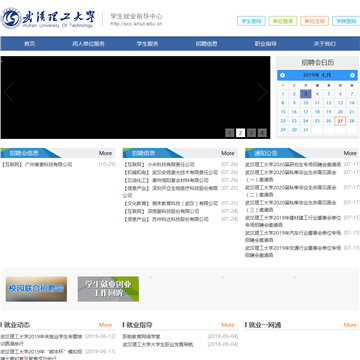360x360 pixels.
Task: Open 武汉理工大学大学生职业发展导航 link
Action: [x=158, y=344]
